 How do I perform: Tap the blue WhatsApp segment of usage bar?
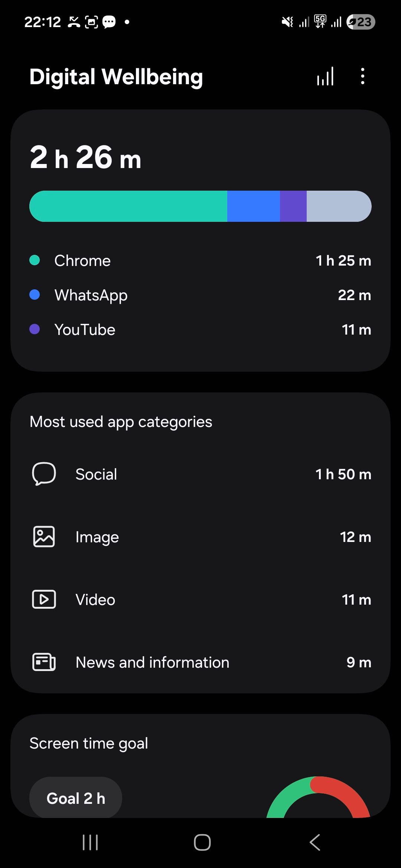click(253, 206)
